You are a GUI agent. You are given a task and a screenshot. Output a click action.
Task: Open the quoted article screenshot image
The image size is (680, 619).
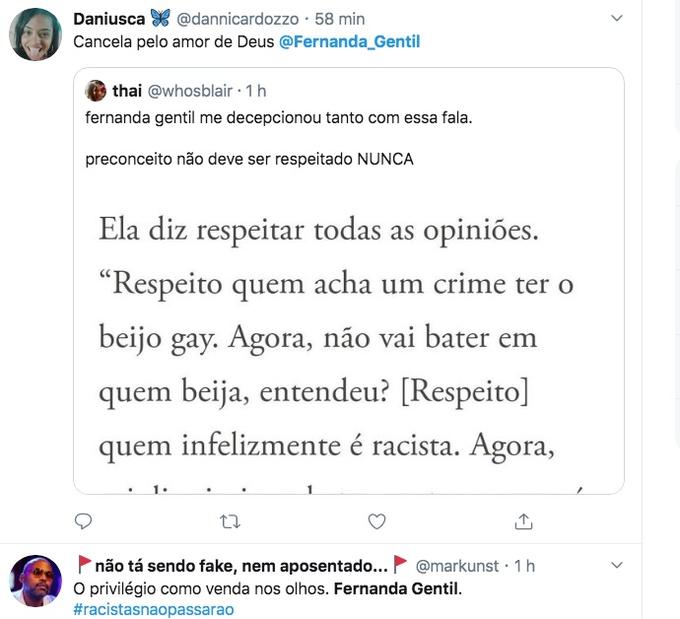point(349,341)
